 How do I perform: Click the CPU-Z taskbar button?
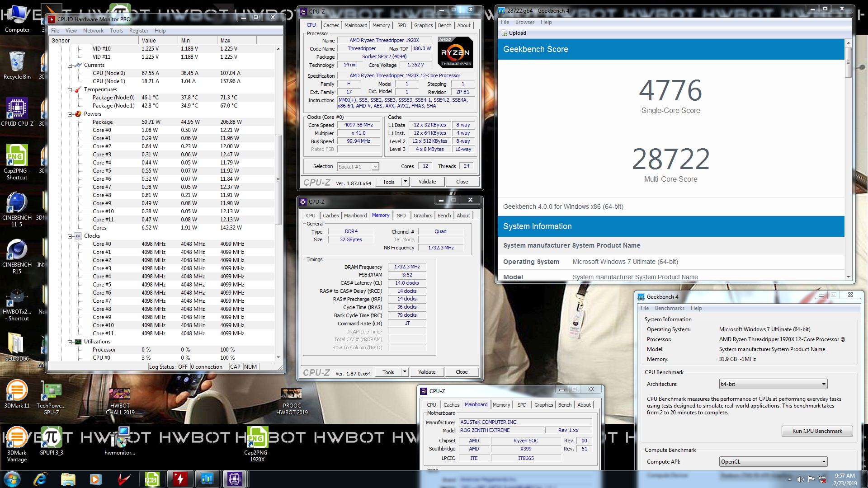pyautogui.click(x=235, y=479)
